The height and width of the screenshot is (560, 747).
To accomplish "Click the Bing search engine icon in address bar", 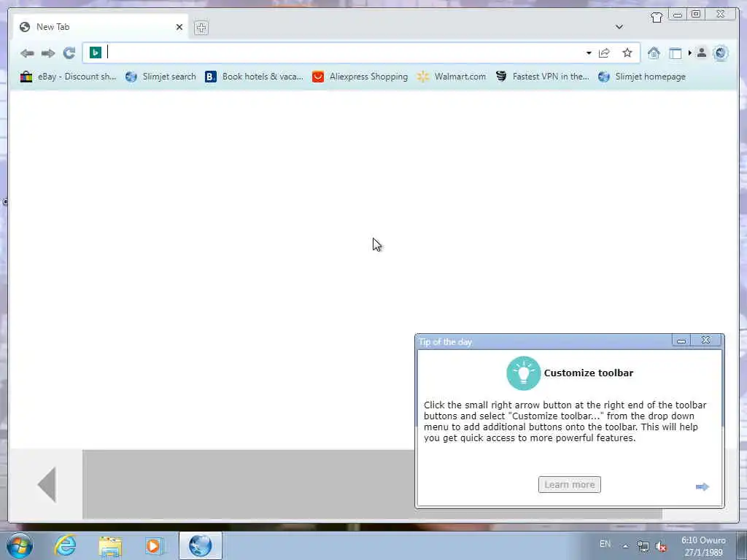I will click(96, 52).
